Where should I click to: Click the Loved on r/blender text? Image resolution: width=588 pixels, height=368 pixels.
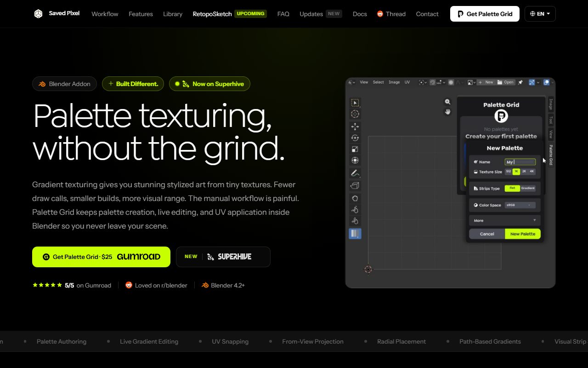click(161, 285)
